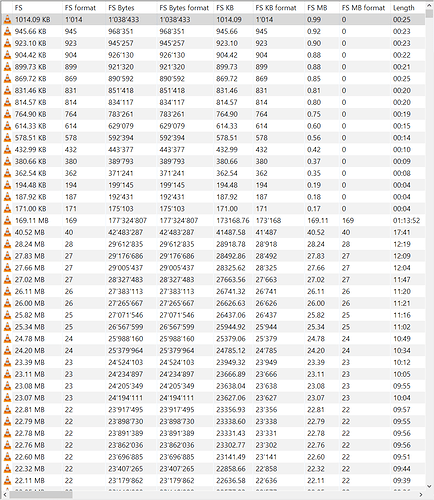This screenshot has height=500, width=434.
Task: Select the row with length 01:13:52
Action: tap(213, 221)
